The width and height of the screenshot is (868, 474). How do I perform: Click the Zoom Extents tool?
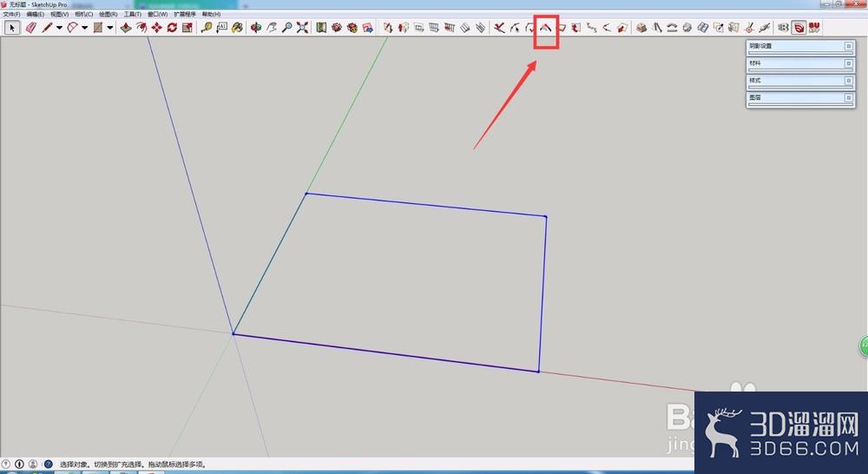click(x=302, y=27)
